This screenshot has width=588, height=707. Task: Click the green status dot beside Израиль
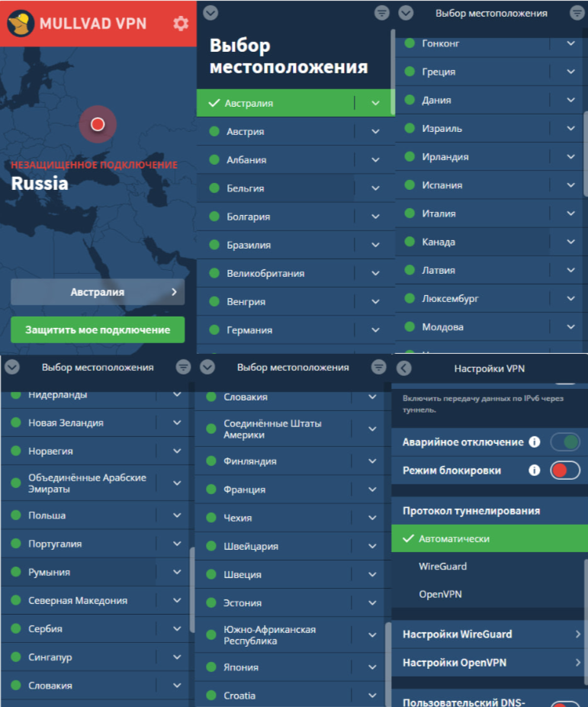(x=410, y=128)
